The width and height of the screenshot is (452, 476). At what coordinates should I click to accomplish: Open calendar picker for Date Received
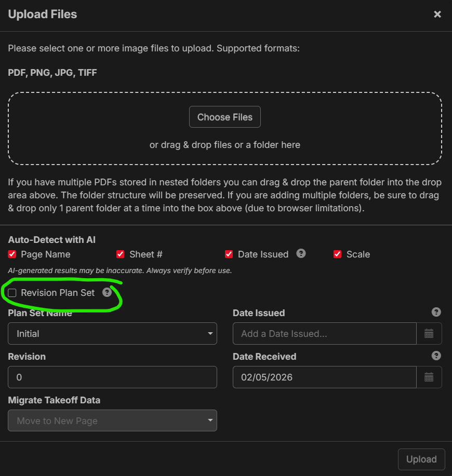click(x=429, y=377)
